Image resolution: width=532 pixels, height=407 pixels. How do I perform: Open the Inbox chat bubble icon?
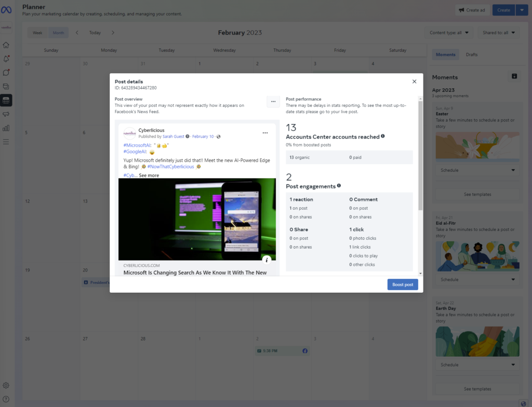tap(6, 73)
